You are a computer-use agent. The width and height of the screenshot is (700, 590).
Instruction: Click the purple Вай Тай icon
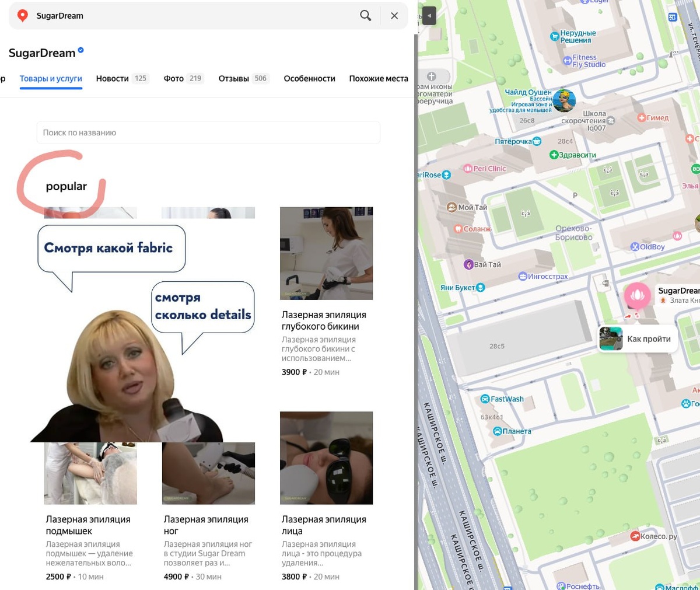(468, 264)
